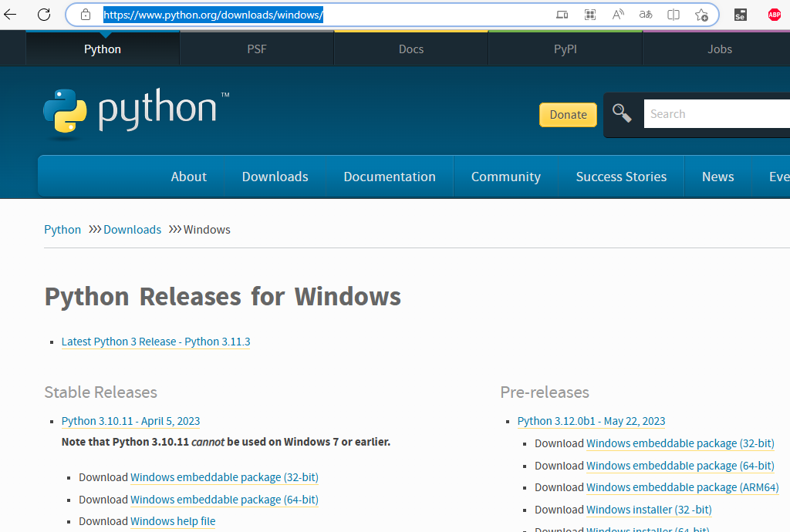The image size is (790, 532).
Task: Download stable Windows embeddable package (64-bit)
Action: [x=225, y=500]
